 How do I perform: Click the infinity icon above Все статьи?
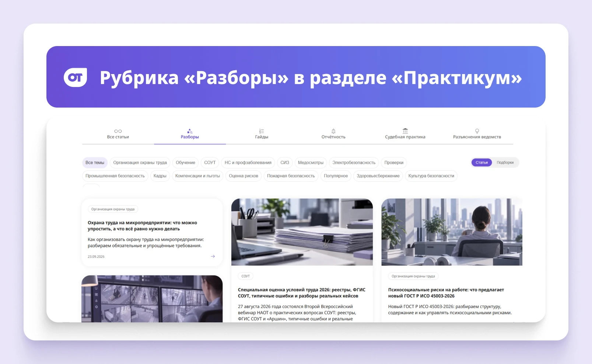(x=118, y=131)
